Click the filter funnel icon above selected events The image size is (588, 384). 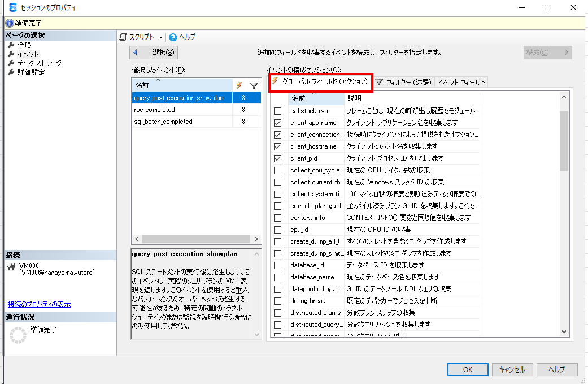(252, 84)
